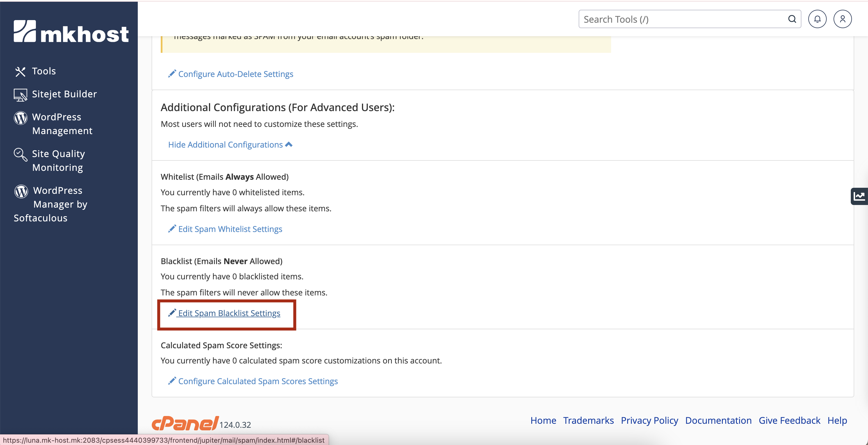The image size is (868, 445).
Task: Open the user account icon menu
Action: pyautogui.click(x=842, y=19)
